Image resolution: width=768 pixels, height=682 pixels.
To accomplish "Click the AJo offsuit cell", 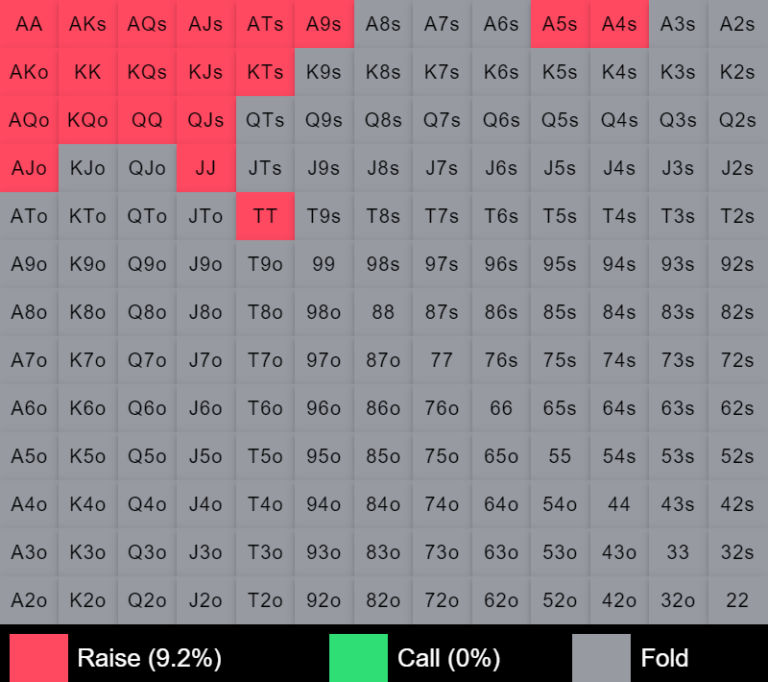I will tap(29, 168).
